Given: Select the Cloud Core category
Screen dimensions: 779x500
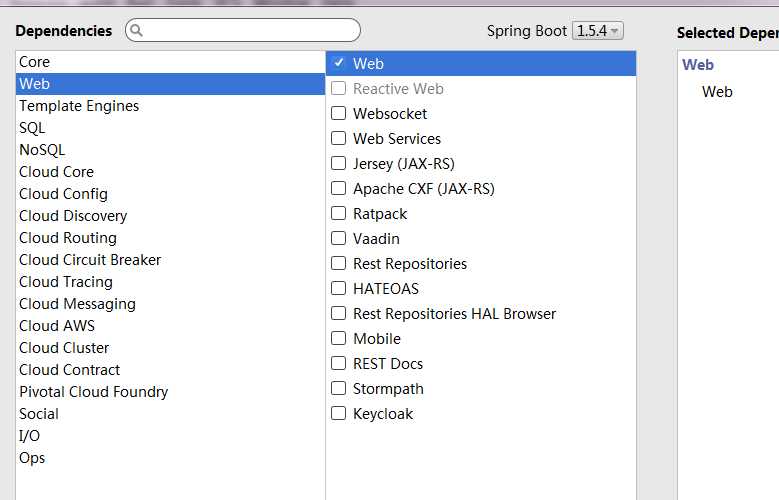Looking at the screenshot, I should (170, 172).
